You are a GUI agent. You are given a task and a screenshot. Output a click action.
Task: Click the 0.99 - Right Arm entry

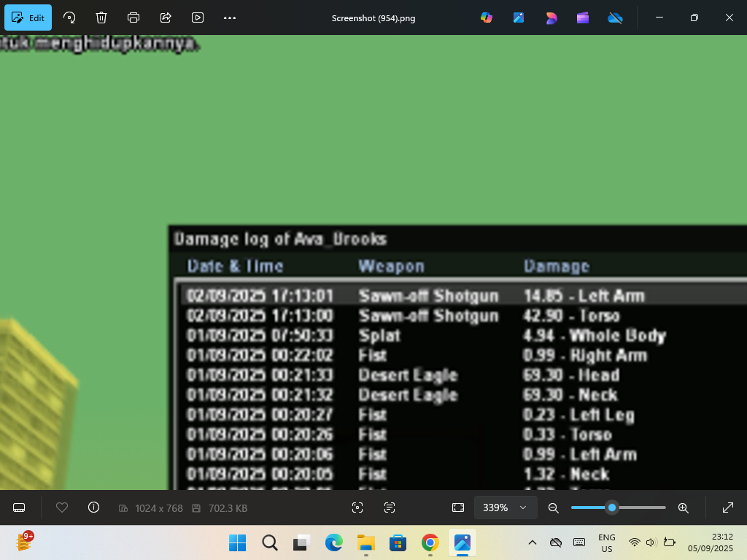(585, 355)
